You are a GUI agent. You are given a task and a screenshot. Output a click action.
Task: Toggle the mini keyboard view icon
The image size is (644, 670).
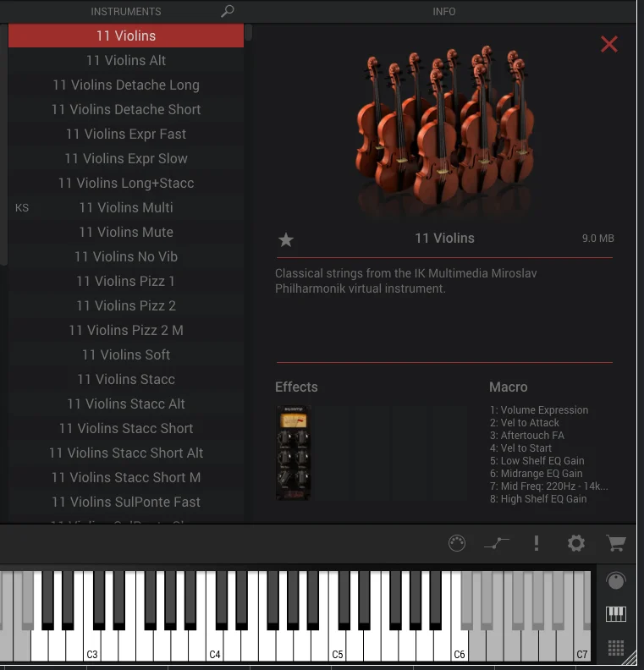616,613
